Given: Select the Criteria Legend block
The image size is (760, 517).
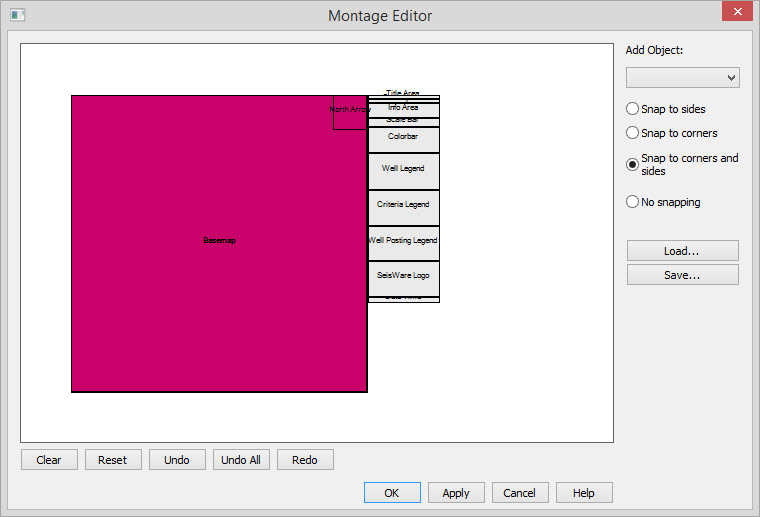Looking at the screenshot, I should click(x=403, y=206).
